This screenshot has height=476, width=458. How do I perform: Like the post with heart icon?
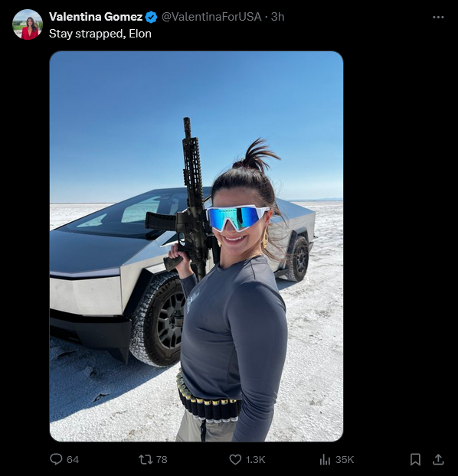coord(235,460)
